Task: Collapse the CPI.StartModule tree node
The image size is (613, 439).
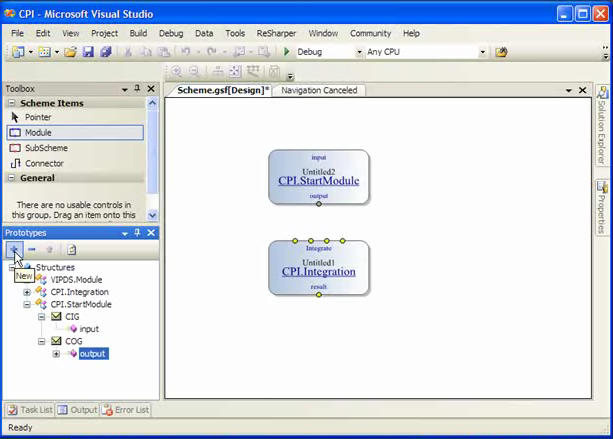Action: (27, 304)
